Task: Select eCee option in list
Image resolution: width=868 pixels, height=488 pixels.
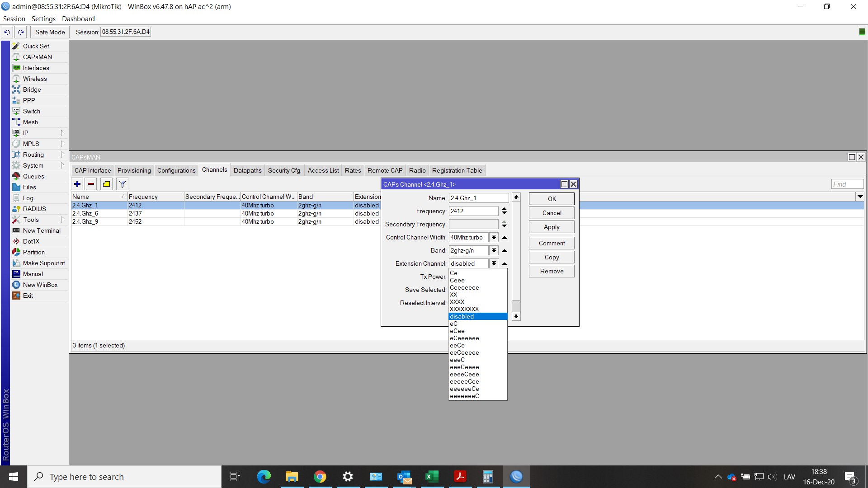Action: 477,331
